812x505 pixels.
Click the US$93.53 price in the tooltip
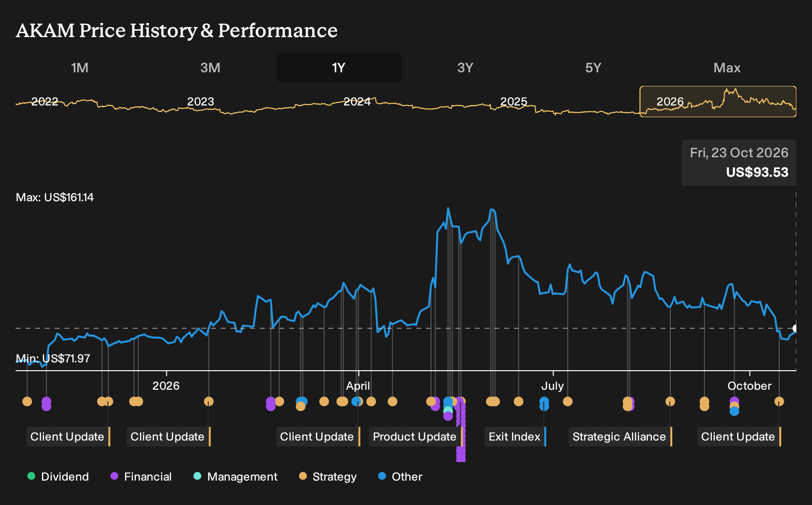click(757, 172)
